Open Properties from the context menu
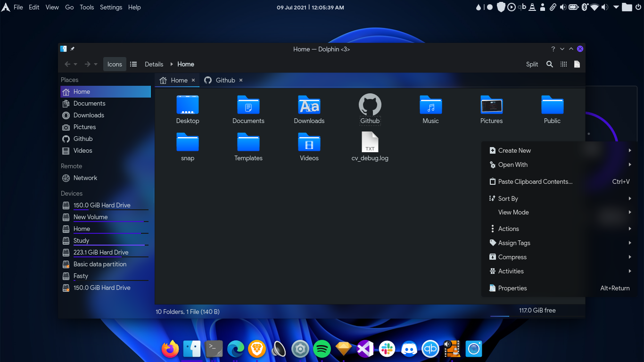The image size is (644, 362). pyautogui.click(x=559, y=288)
